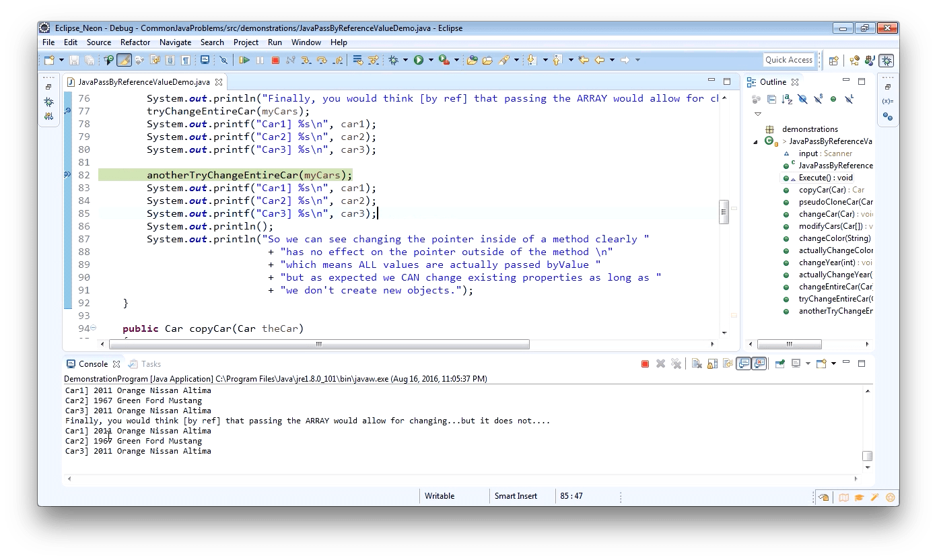Click the red Terminate icon in toolbar
937x560 pixels.
pos(276,60)
